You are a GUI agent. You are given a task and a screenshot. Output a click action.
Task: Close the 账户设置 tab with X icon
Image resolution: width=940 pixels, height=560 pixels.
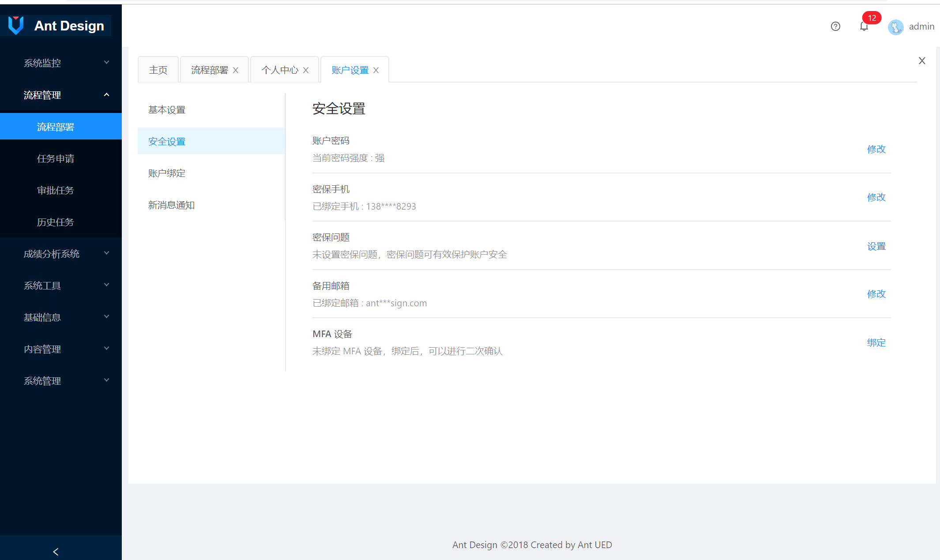click(376, 70)
